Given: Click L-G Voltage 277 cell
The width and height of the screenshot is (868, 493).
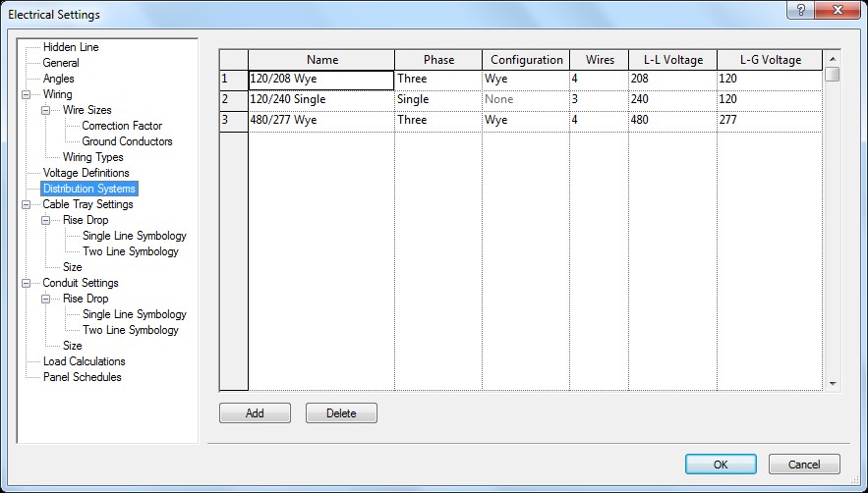Looking at the screenshot, I should coord(770,121).
